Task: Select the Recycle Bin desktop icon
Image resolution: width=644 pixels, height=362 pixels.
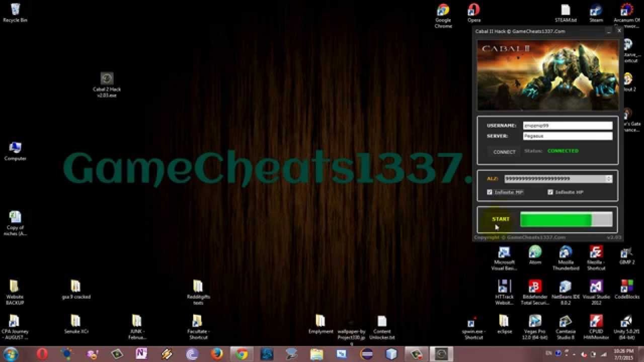Action: [15, 13]
